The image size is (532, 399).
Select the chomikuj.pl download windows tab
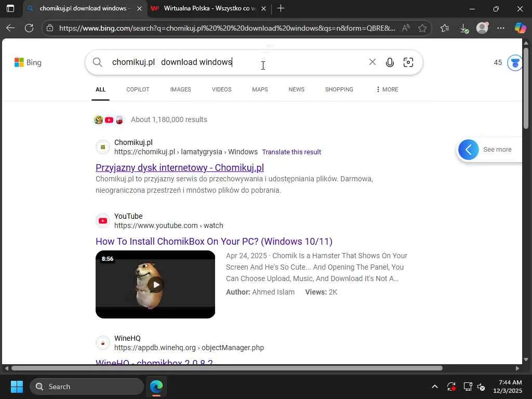(85, 8)
